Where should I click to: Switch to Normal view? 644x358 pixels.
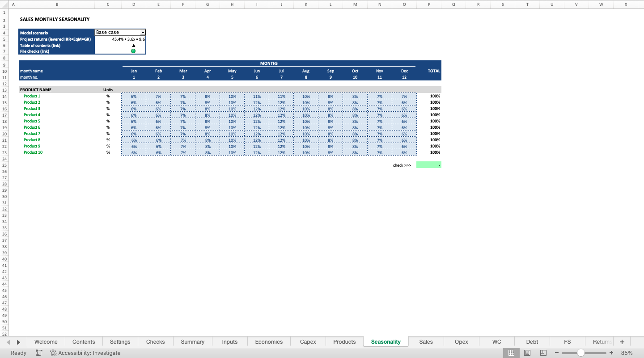click(511, 353)
